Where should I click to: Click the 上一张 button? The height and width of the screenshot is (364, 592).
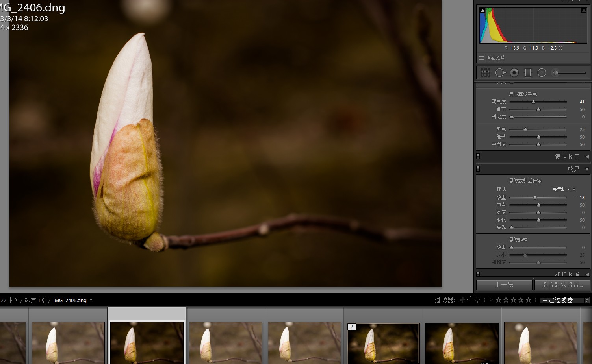(504, 285)
